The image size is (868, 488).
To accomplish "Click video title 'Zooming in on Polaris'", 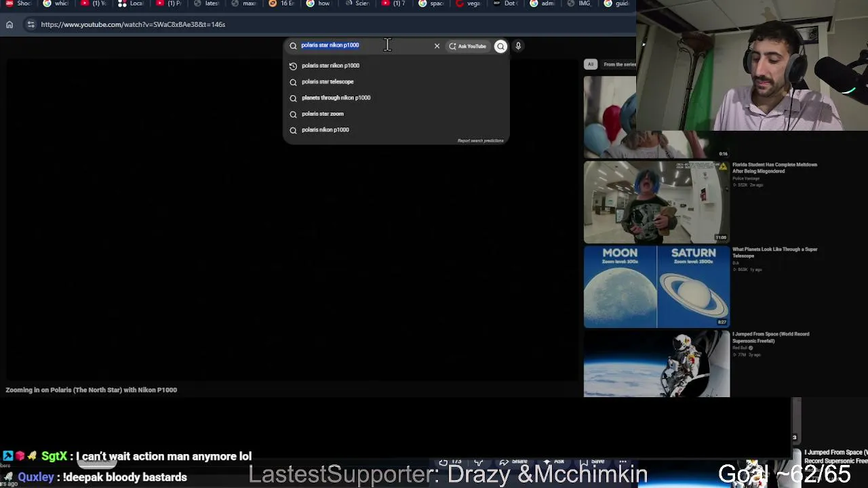I will 91,390.
